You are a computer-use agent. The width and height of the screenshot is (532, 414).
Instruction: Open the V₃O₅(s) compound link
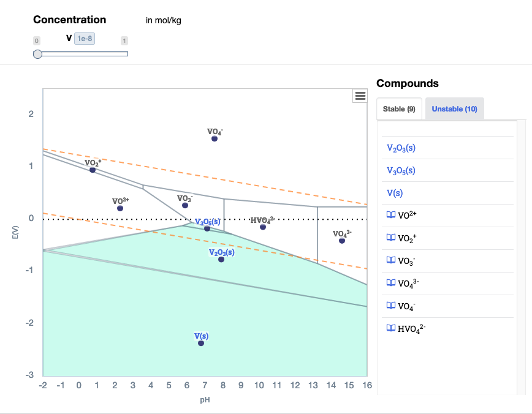(401, 170)
